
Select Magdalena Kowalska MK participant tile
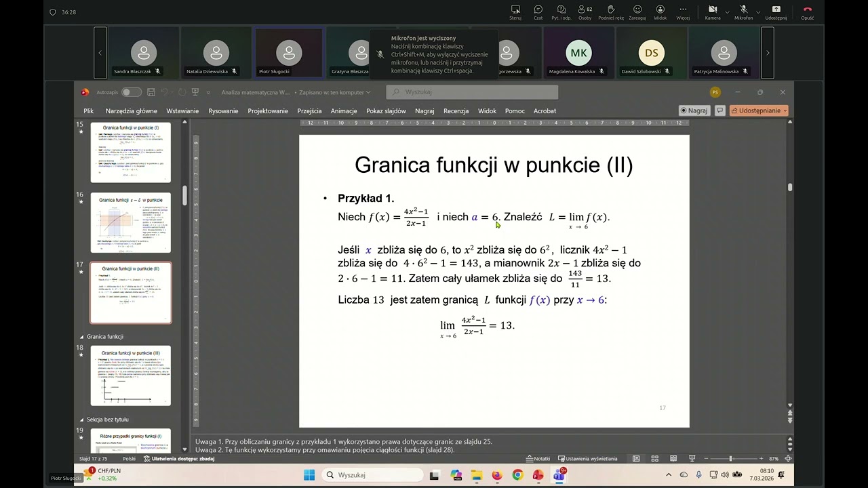pos(578,53)
